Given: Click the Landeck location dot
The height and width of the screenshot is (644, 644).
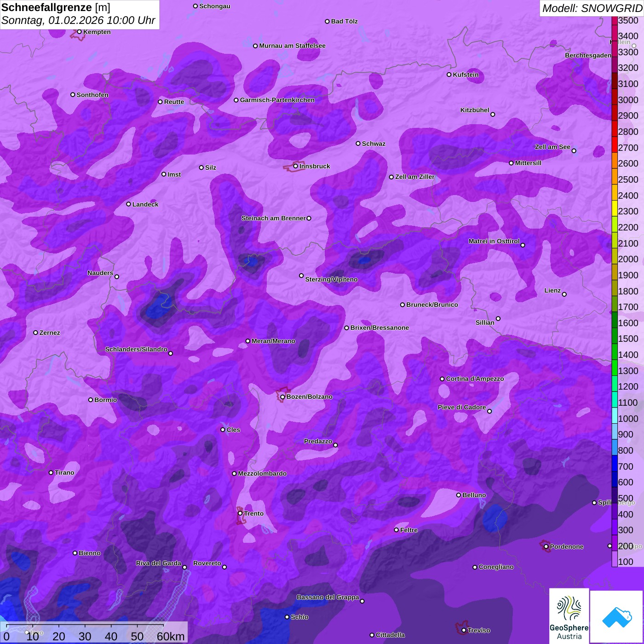Looking at the screenshot, I should click(128, 204).
